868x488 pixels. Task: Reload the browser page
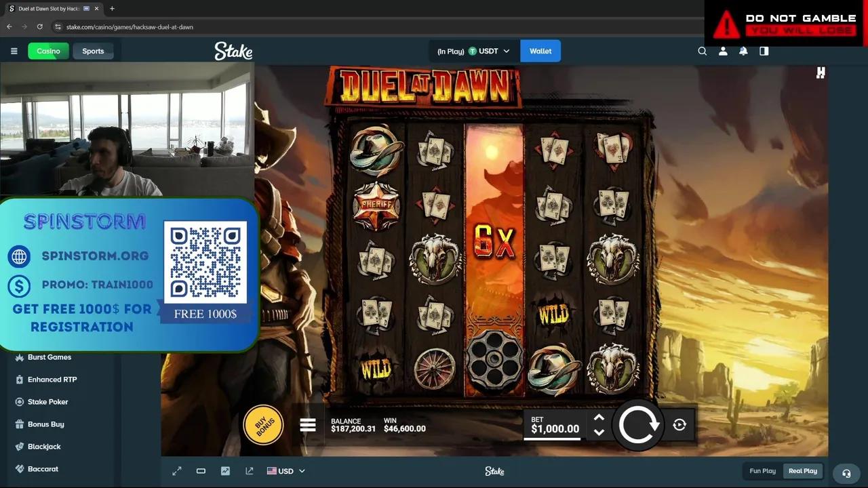coord(40,26)
